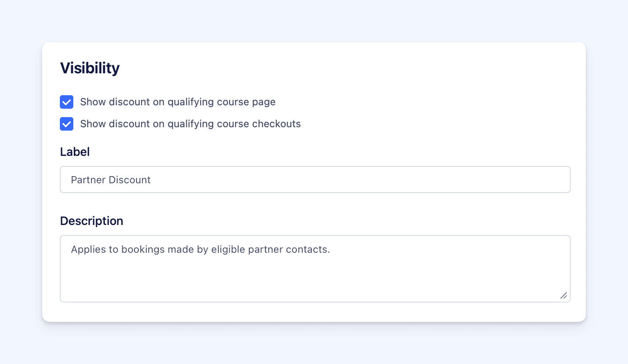Screen dimensions: 628x364
Task: Click the Label field heading
Action: click(75, 152)
